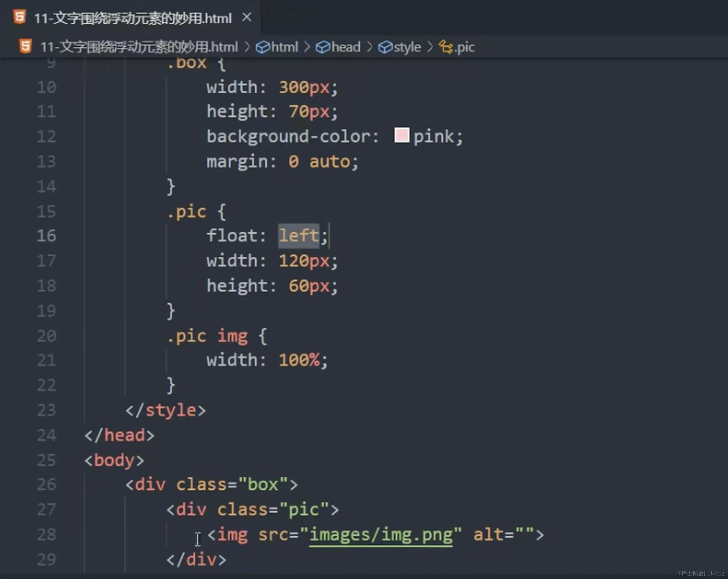Follow the images/img.png source link
This screenshot has width=728, height=579.
(381, 535)
